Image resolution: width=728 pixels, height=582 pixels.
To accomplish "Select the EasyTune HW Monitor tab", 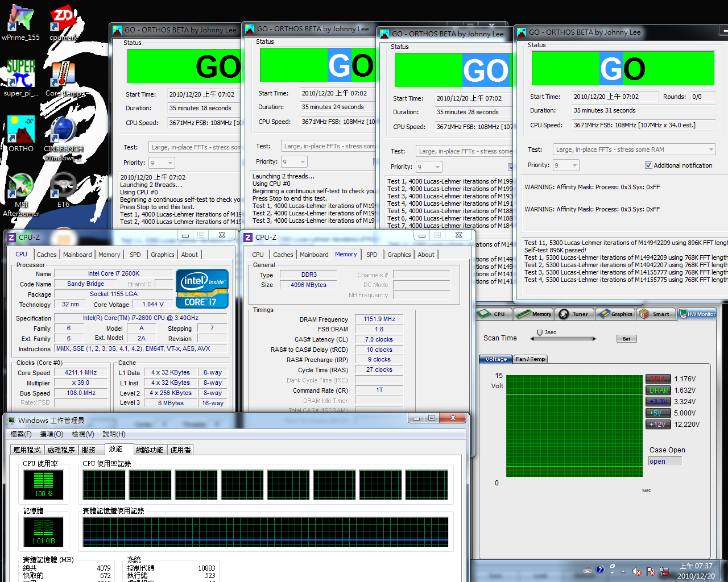I will (x=697, y=314).
